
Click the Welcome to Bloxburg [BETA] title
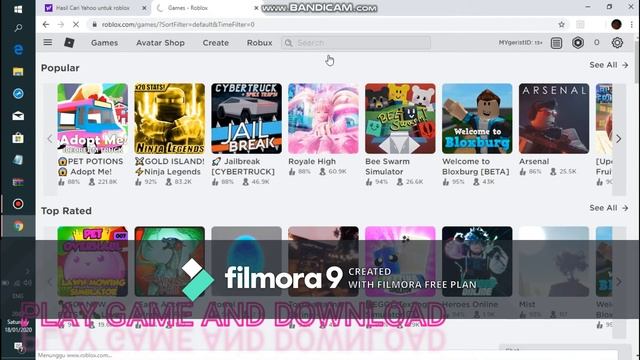pos(476,167)
